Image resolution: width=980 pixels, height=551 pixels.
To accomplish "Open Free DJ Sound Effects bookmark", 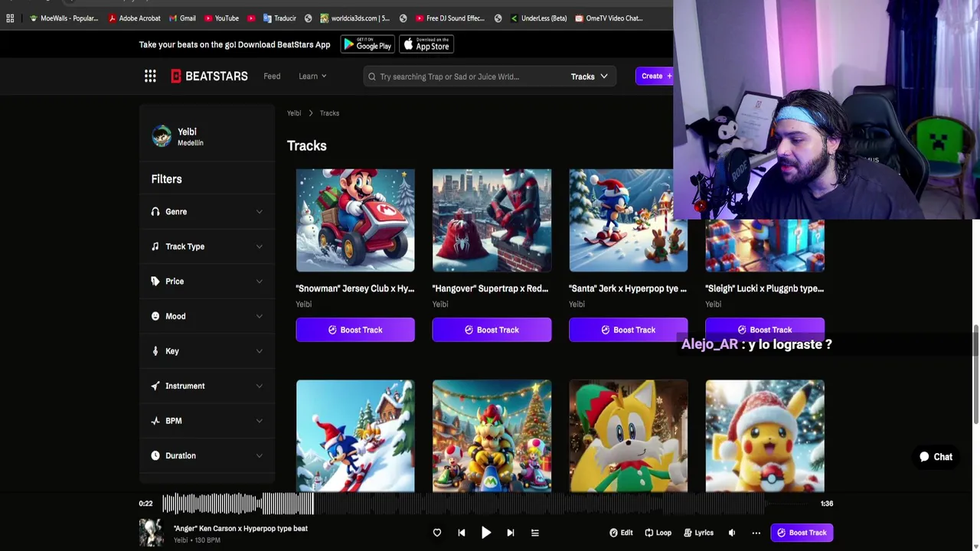I will pos(450,18).
